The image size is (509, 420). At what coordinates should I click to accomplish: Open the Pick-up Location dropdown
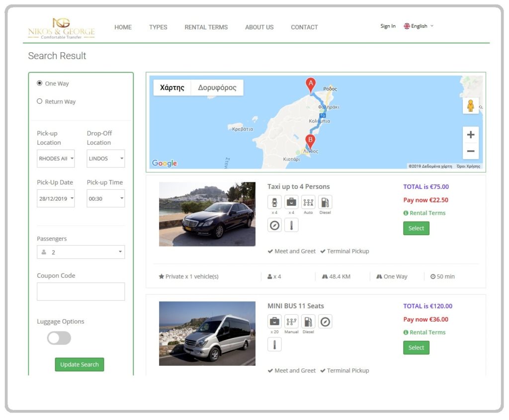[x=56, y=159]
